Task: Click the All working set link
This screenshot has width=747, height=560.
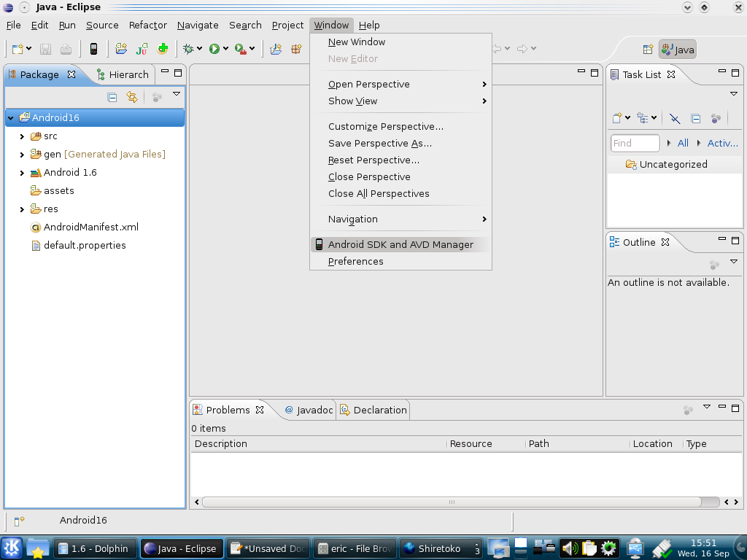Action: point(683,143)
